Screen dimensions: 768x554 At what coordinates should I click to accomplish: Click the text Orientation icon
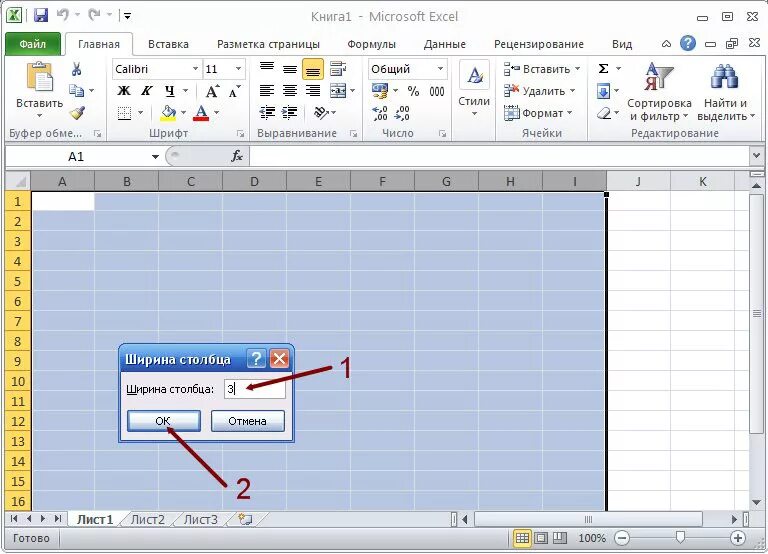[x=321, y=113]
